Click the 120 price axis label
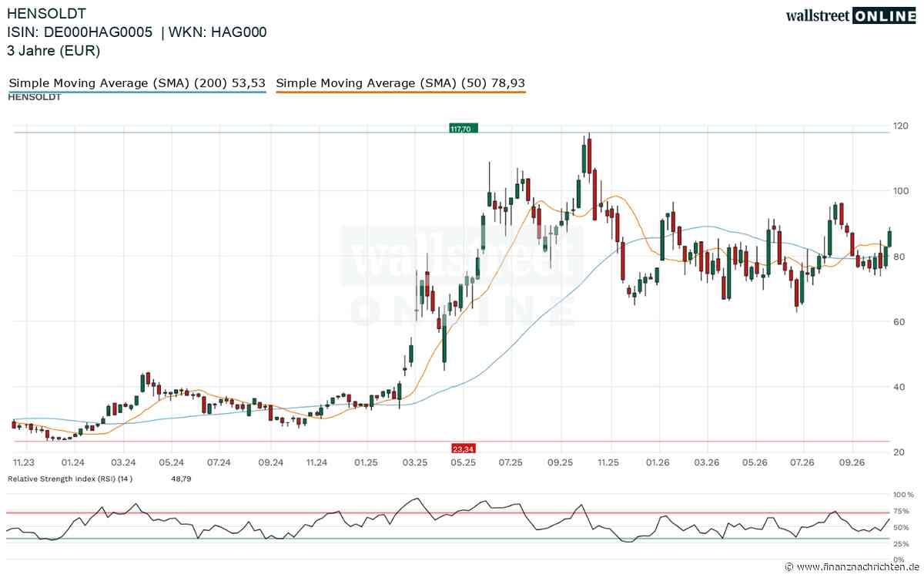 point(900,126)
